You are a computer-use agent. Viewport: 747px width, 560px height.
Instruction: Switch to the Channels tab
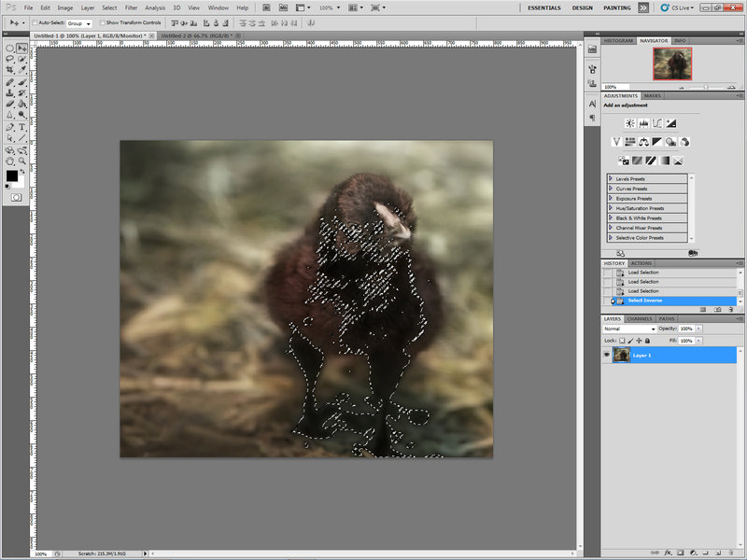[640, 318]
